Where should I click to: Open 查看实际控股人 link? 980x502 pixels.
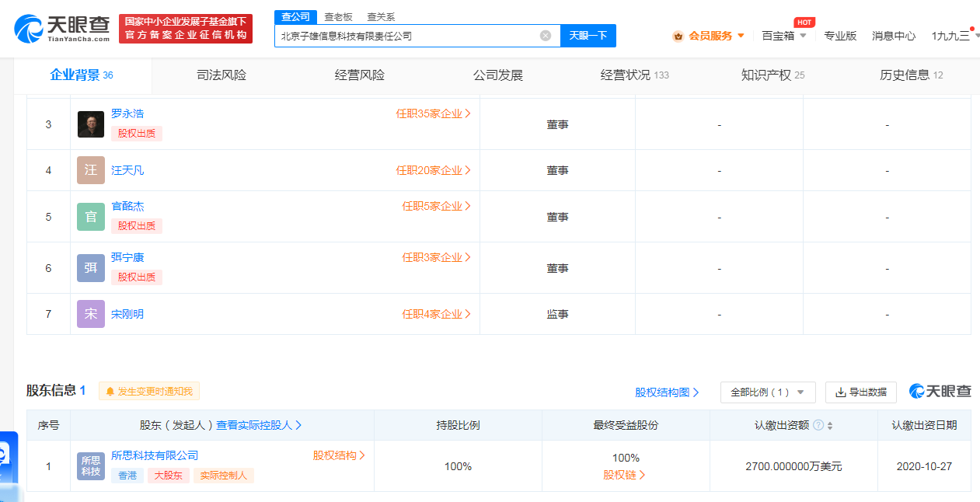point(259,426)
